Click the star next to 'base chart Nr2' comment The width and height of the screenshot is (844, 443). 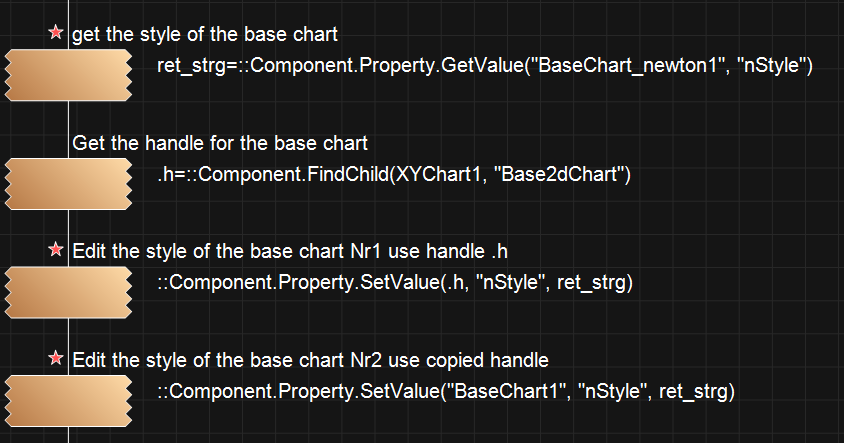[x=56, y=358]
